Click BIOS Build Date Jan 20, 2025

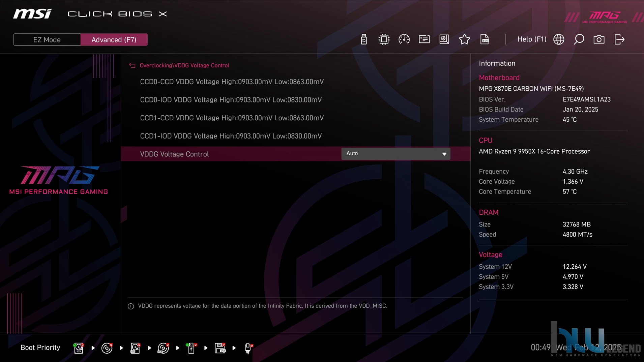pyautogui.click(x=580, y=110)
